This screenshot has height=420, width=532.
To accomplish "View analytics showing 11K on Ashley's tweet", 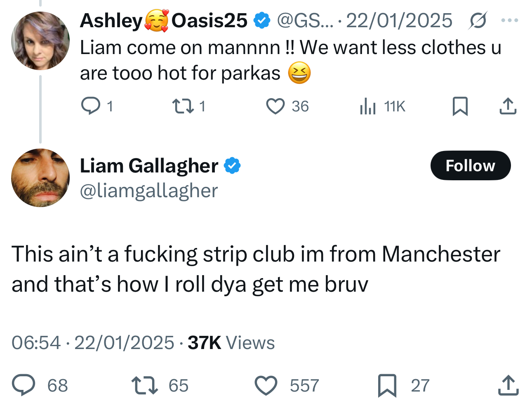I will coord(382,106).
